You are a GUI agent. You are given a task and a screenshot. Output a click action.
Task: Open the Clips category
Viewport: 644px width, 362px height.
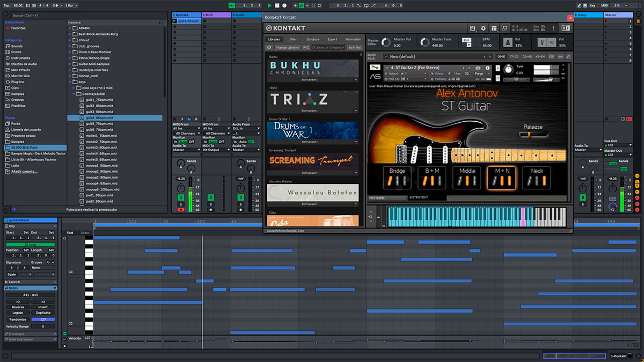[x=15, y=87]
